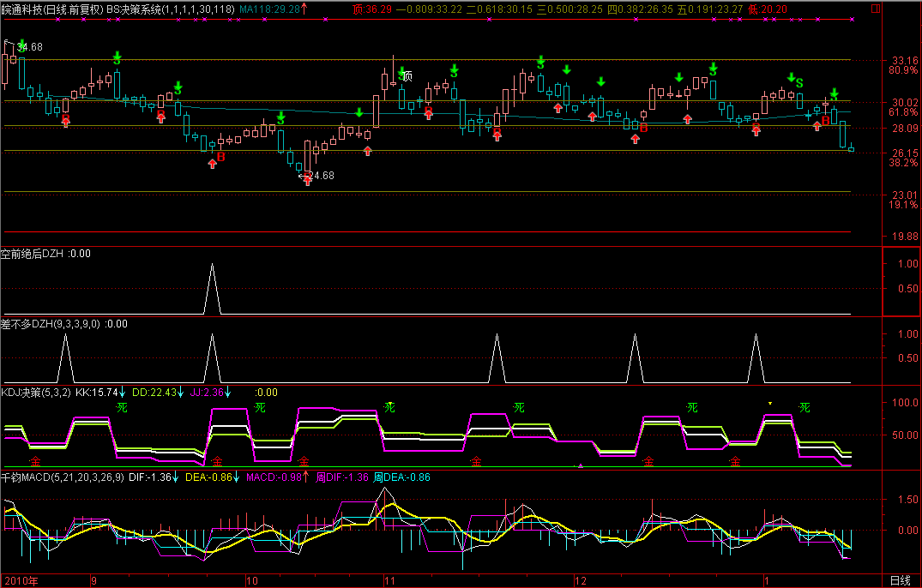Image resolution: width=922 pixels, height=588 pixels.
Task: Click the 五0.191:23.27 level label
Action: click(x=710, y=9)
